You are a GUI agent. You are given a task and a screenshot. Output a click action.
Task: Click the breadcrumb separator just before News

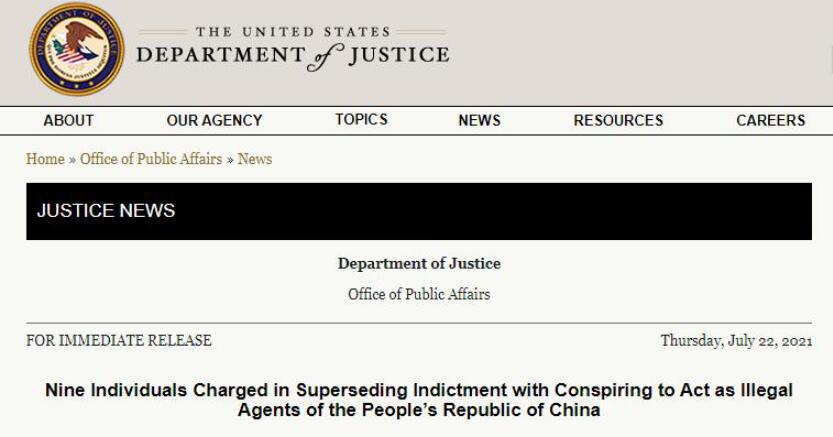tap(230, 159)
